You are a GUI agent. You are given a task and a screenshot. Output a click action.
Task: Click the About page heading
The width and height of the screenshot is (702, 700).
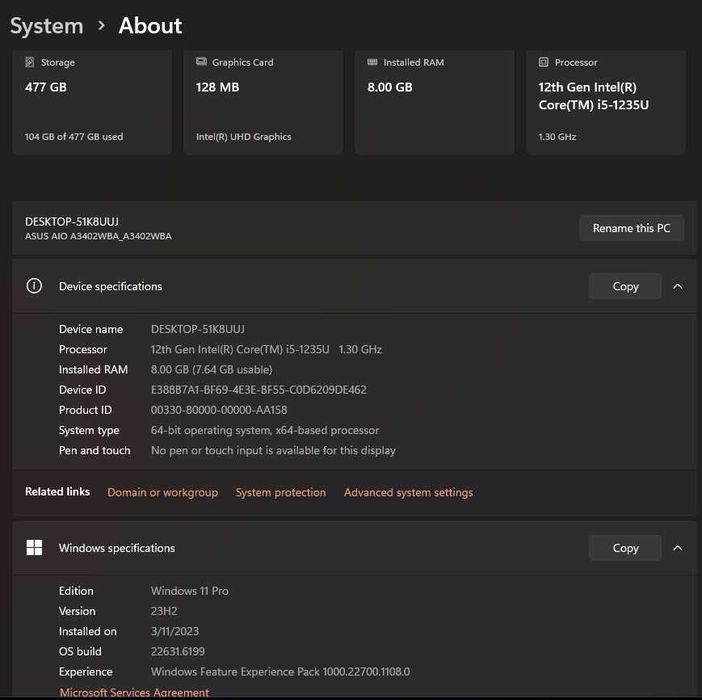tap(150, 26)
